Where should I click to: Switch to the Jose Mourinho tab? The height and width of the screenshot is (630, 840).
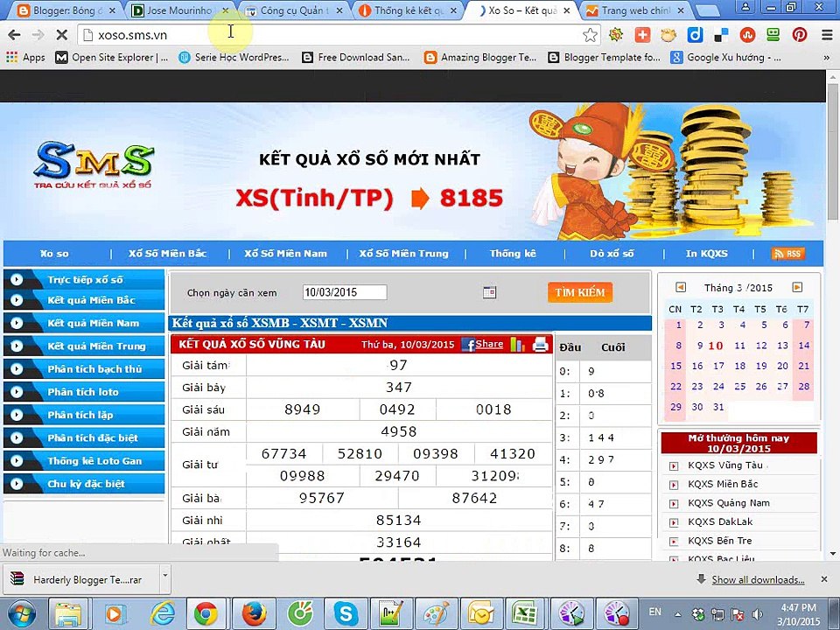pyautogui.click(x=180, y=10)
